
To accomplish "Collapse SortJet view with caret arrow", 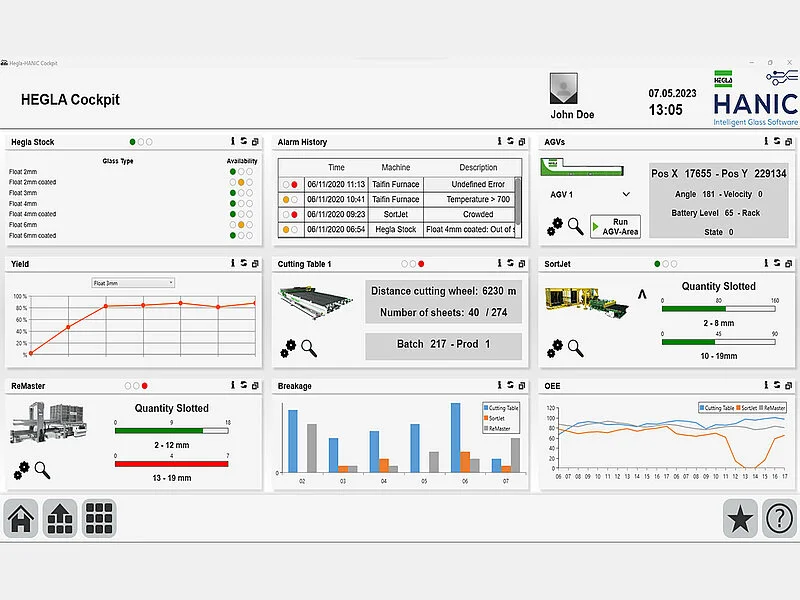I will click(x=642, y=294).
